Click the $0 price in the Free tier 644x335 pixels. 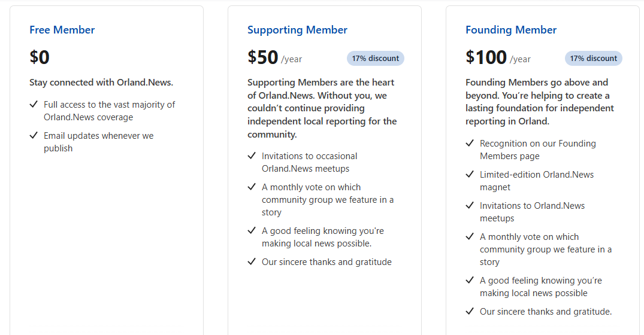click(40, 57)
